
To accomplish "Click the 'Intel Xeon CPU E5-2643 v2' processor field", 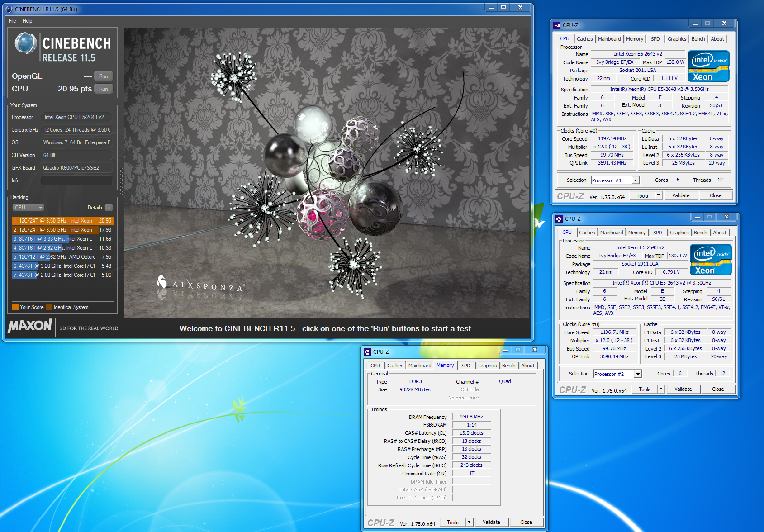I will [77, 117].
